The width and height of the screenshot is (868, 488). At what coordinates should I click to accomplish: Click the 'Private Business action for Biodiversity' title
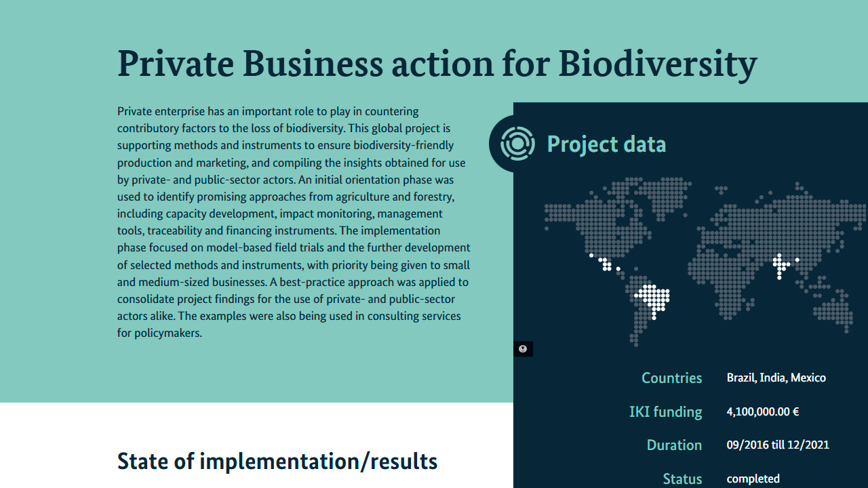click(x=437, y=64)
